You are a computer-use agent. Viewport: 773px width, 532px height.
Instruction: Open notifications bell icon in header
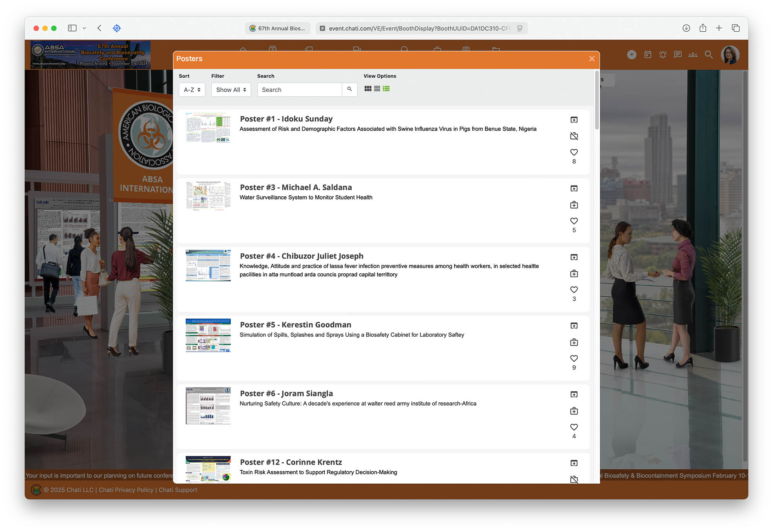coord(662,55)
